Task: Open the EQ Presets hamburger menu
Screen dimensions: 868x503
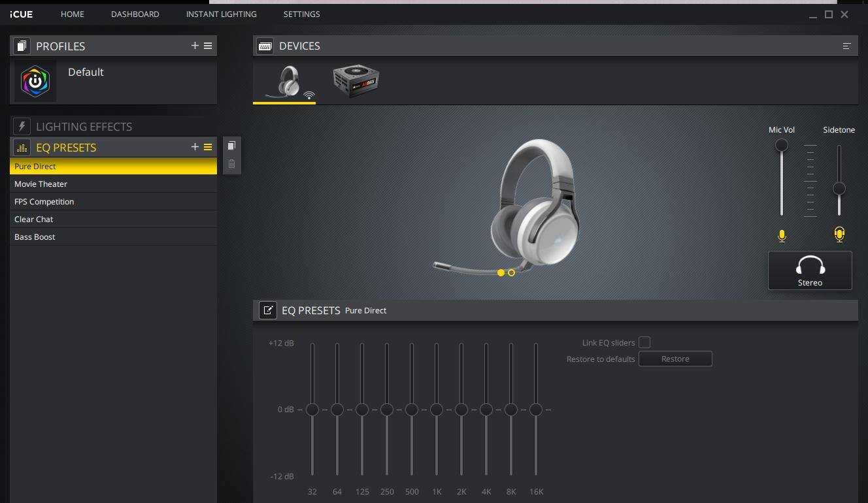Action: (208, 147)
